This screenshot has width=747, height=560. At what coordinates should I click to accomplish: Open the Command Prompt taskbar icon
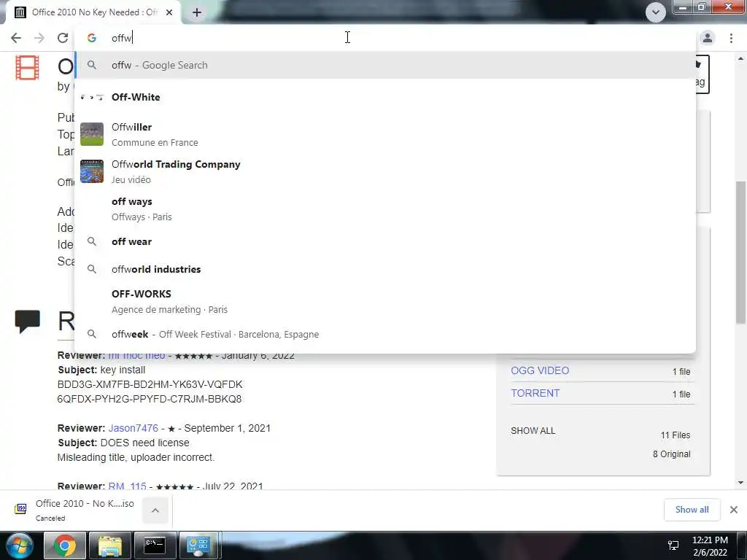coord(155,545)
